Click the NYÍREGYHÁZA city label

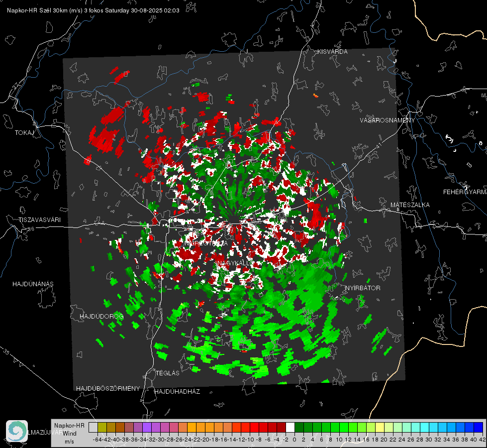pos(206,243)
